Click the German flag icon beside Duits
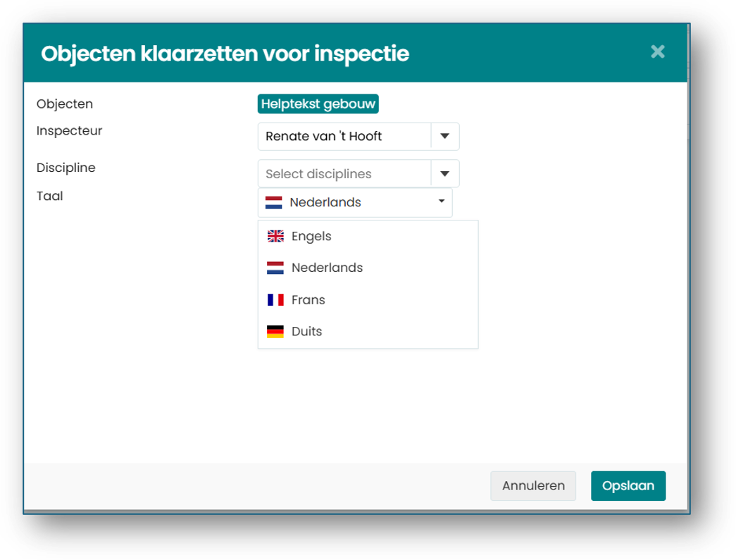 (x=275, y=331)
